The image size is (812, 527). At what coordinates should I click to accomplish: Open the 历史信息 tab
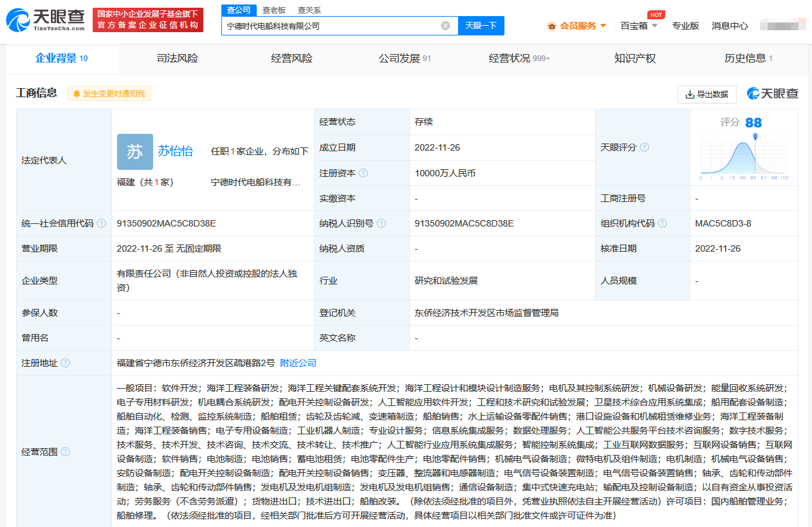pos(748,59)
